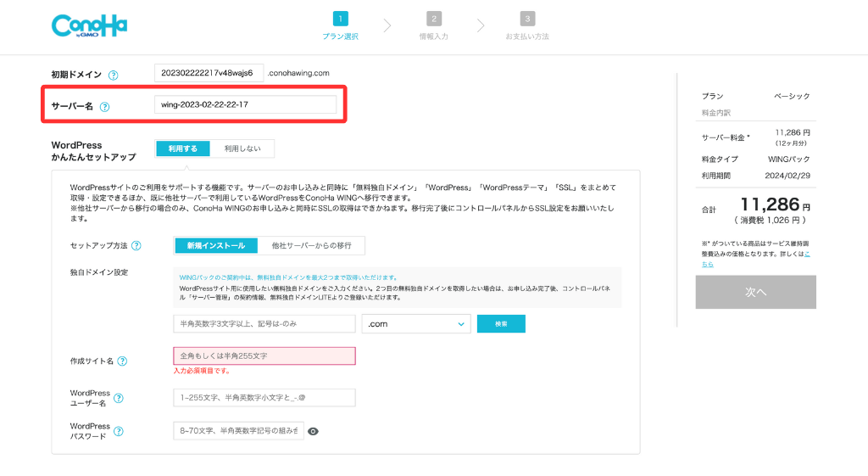
Task: Open help icon beside 初期ドメイン
Action: click(113, 76)
